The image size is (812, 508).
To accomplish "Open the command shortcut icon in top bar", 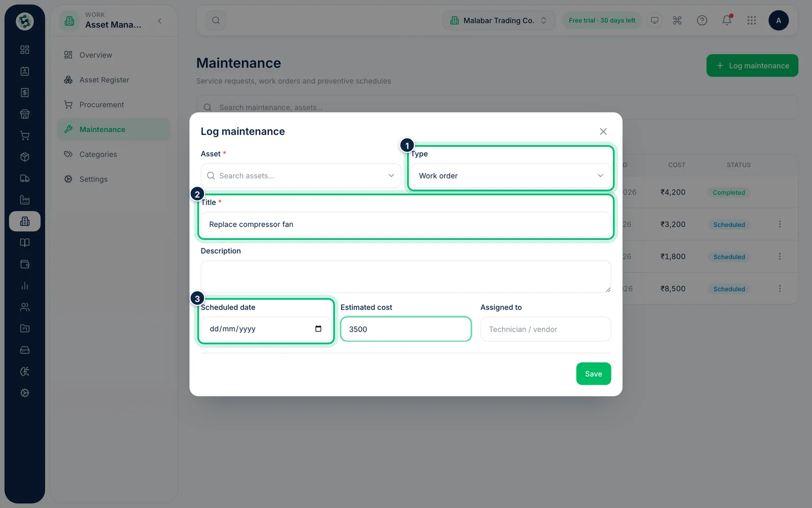I will click(677, 20).
